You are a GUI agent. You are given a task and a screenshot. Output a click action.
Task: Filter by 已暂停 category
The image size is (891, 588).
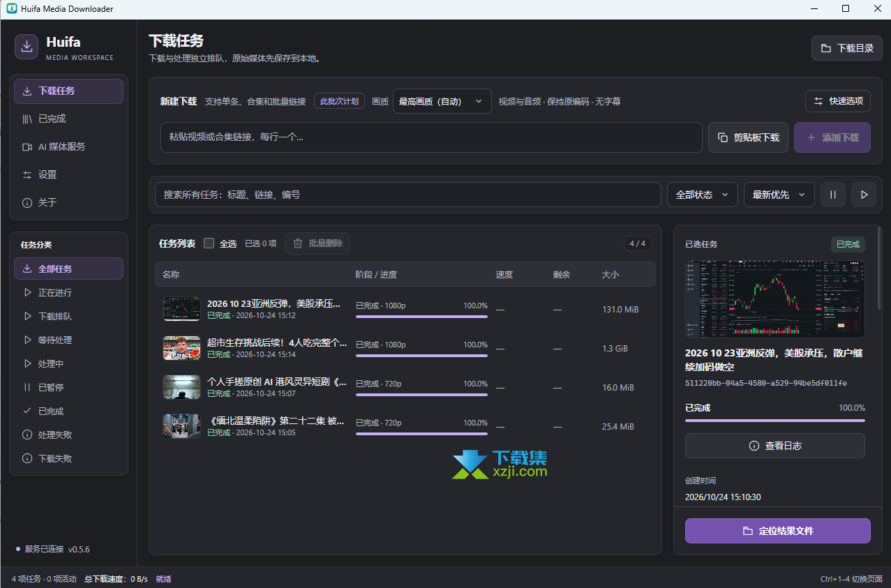68,388
